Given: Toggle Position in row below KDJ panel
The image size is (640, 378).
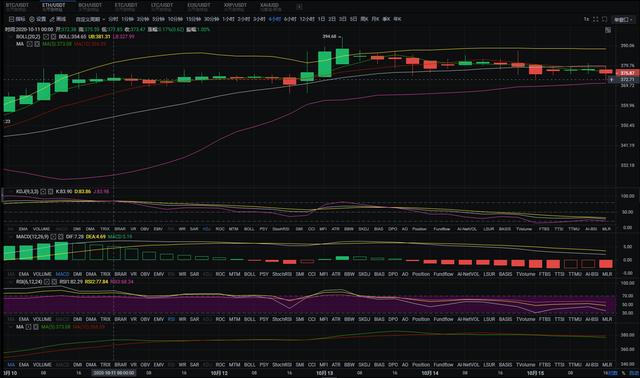Looking at the screenshot, I should pyautogui.click(x=419, y=229).
